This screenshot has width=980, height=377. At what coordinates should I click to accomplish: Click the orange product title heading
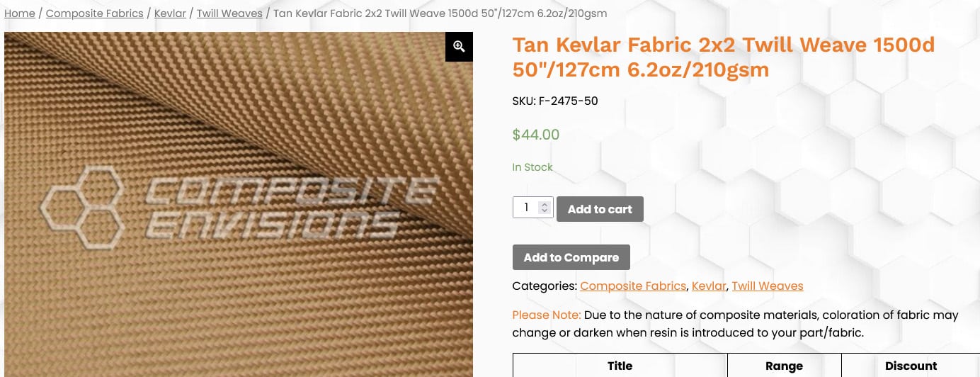(724, 57)
